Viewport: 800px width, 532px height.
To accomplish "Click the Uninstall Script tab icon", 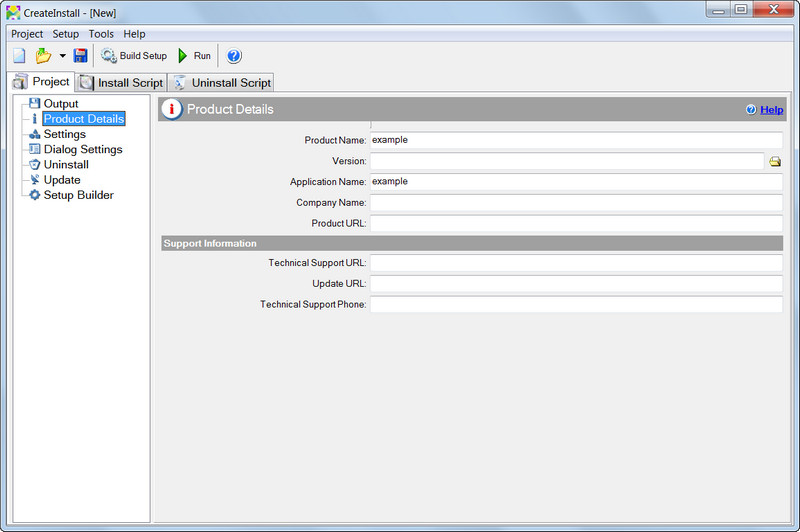I will coord(179,83).
